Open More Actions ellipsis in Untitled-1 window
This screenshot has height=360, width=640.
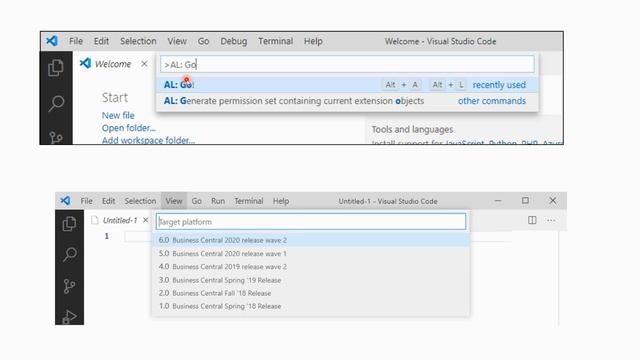click(551, 220)
